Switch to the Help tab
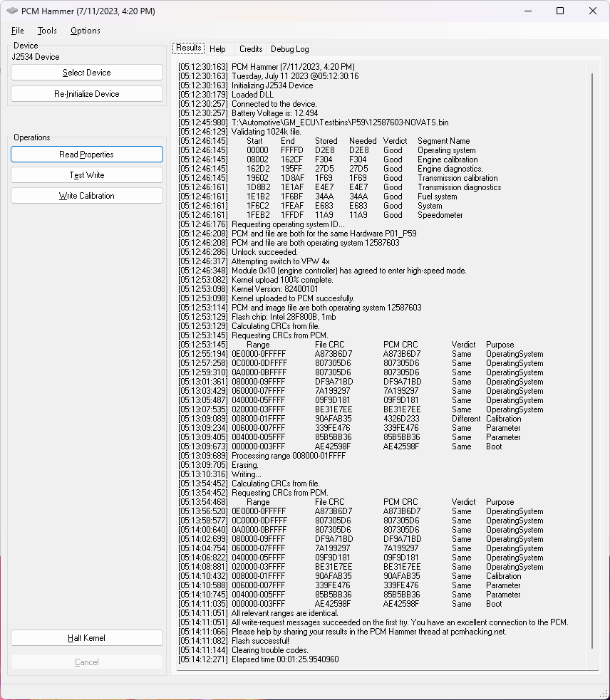This screenshot has width=610, height=700. coord(217,48)
